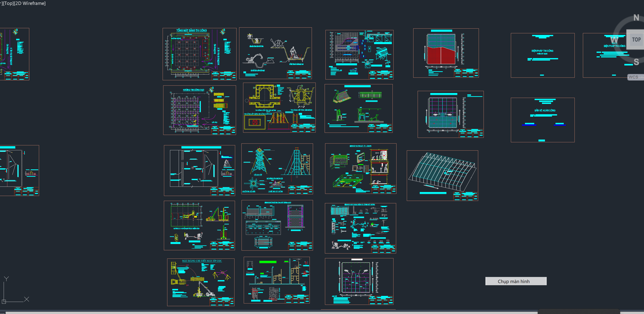
Task: Click the labor safety measures sheet
Action: [x=360, y=228]
